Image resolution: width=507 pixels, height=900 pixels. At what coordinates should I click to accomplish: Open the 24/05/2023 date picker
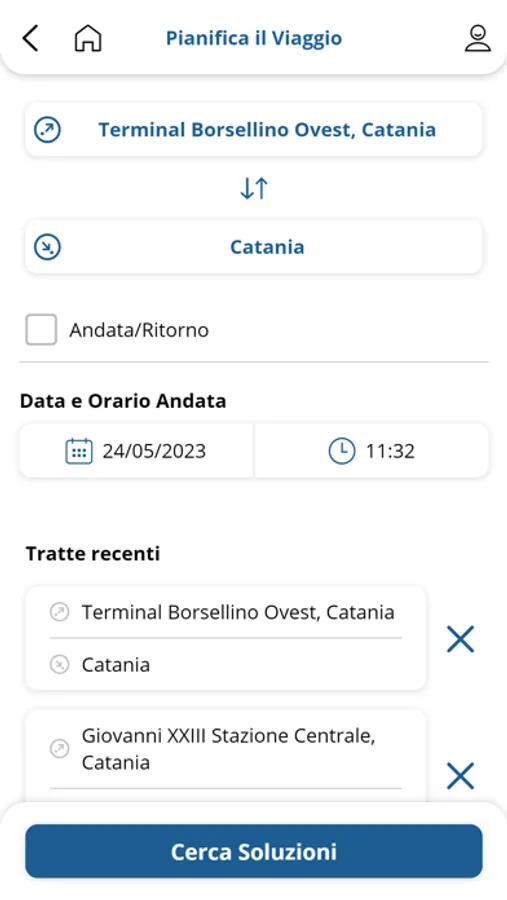click(x=136, y=451)
